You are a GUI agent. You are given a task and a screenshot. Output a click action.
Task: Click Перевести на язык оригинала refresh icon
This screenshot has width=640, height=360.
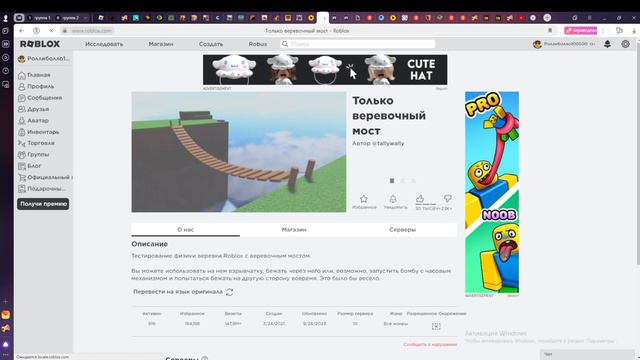[x=229, y=292]
